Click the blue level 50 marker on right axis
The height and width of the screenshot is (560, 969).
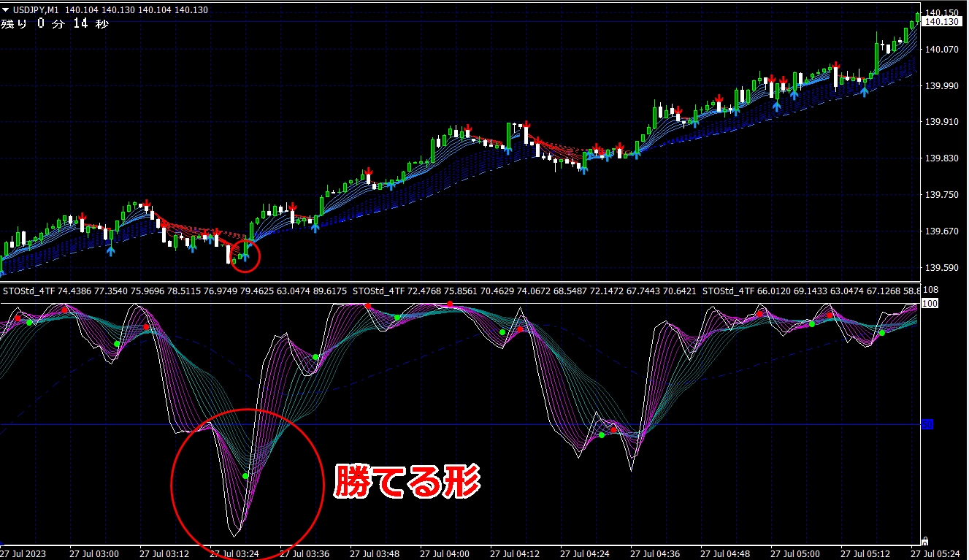(x=927, y=424)
